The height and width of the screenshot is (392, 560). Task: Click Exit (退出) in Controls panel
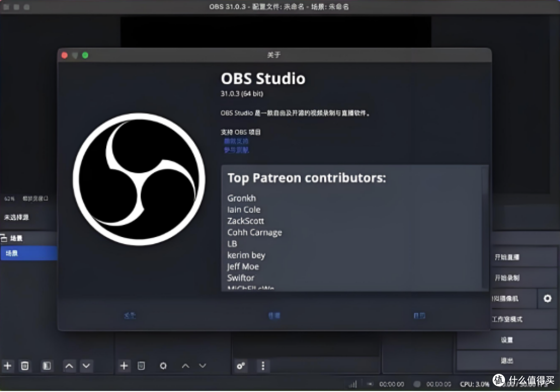tap(507, 360)
